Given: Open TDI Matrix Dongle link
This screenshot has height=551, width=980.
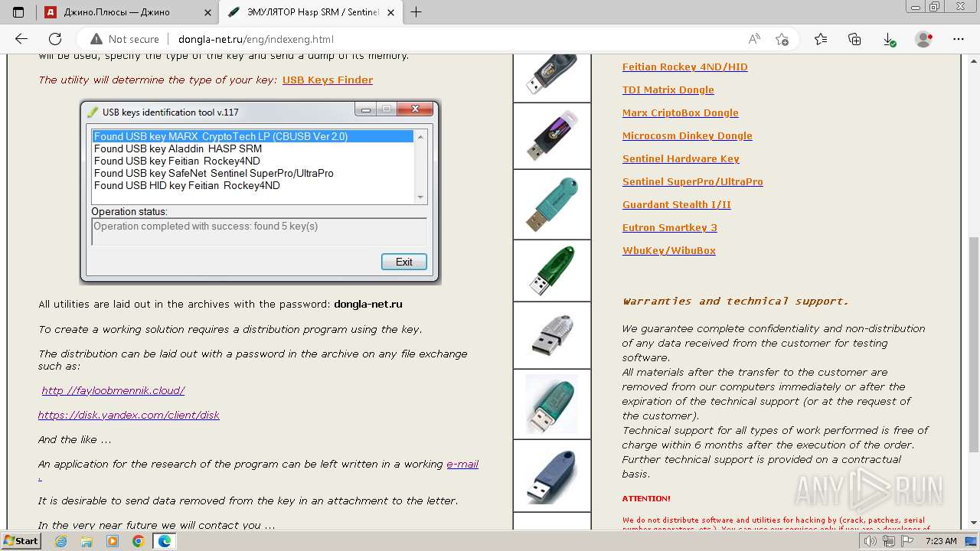Looking at the screenshot, I should point(668,90).
